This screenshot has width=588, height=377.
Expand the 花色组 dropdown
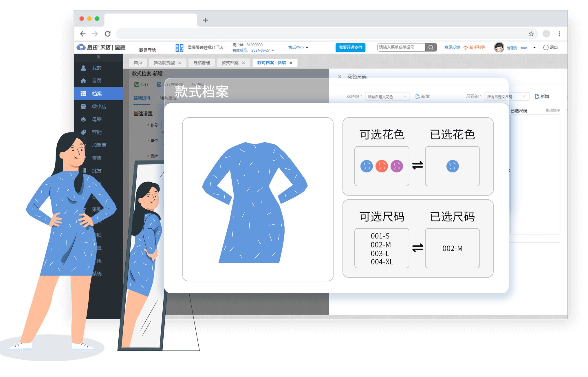[x=387, y=97]
